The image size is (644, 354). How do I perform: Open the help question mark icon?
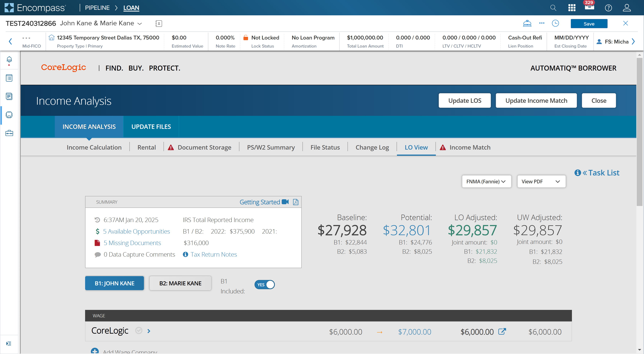pyautogui.click(x=608, y=8)
